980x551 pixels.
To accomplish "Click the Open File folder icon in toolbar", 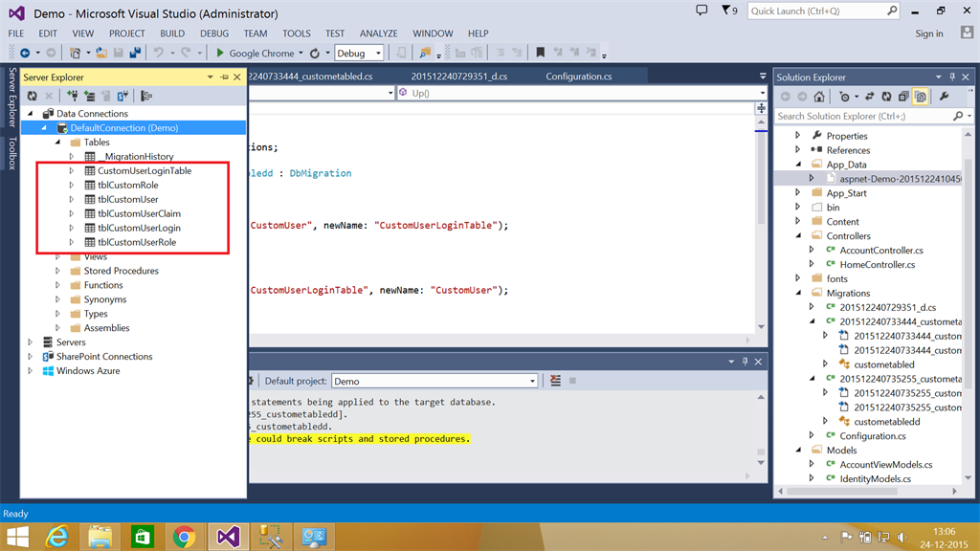I will tap(101, 54).
